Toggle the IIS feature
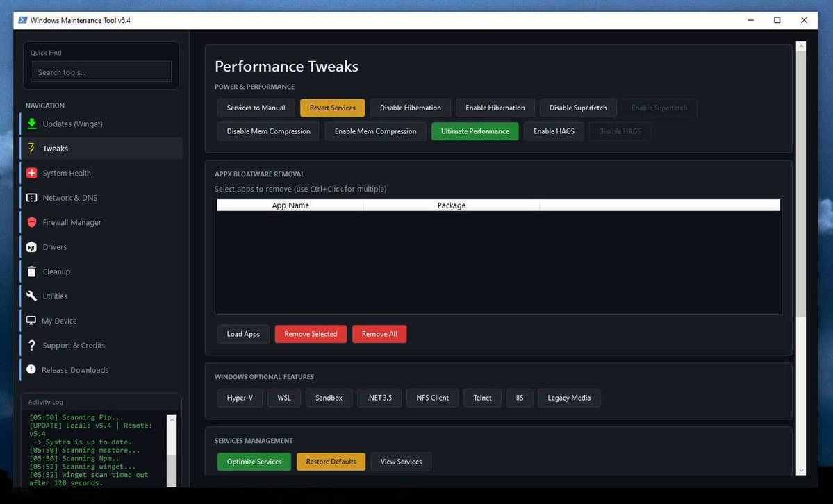833x504 pixels. coord(520,398)
